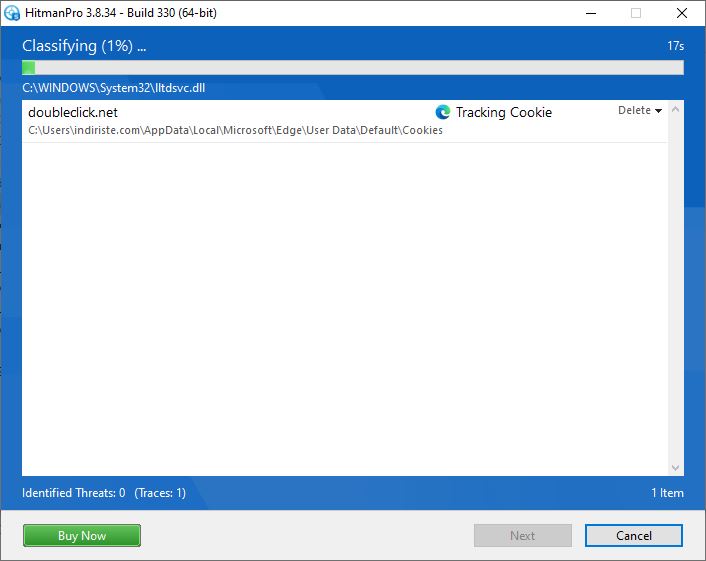Click the lltdsvc.dll scanned file path

(x=113, y=88)
